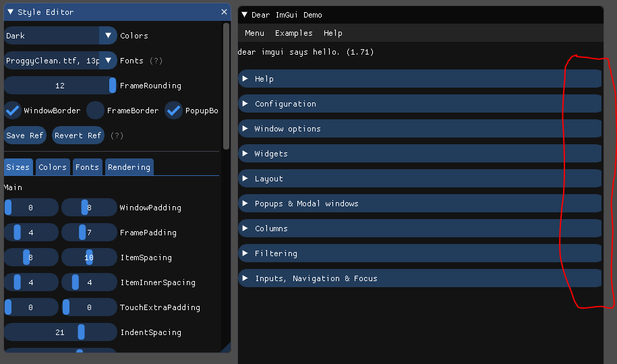Click the IndentSpacing slider
This screenshot has height=364, width=617.
point(61,332)
